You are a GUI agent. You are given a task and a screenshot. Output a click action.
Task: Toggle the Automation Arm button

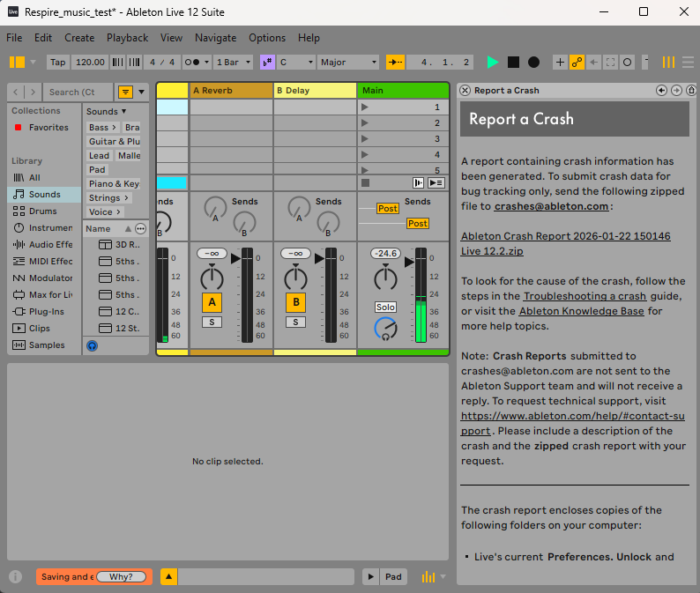577,62
